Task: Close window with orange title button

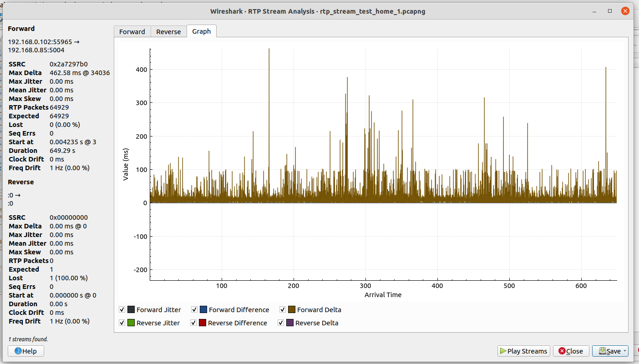Action: click(x=625, y=11)
